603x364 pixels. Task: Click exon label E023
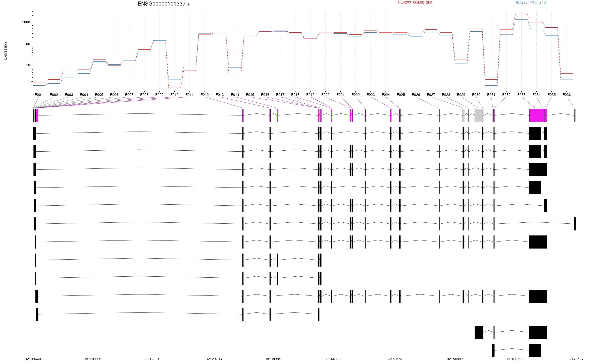tap(371, 95)
